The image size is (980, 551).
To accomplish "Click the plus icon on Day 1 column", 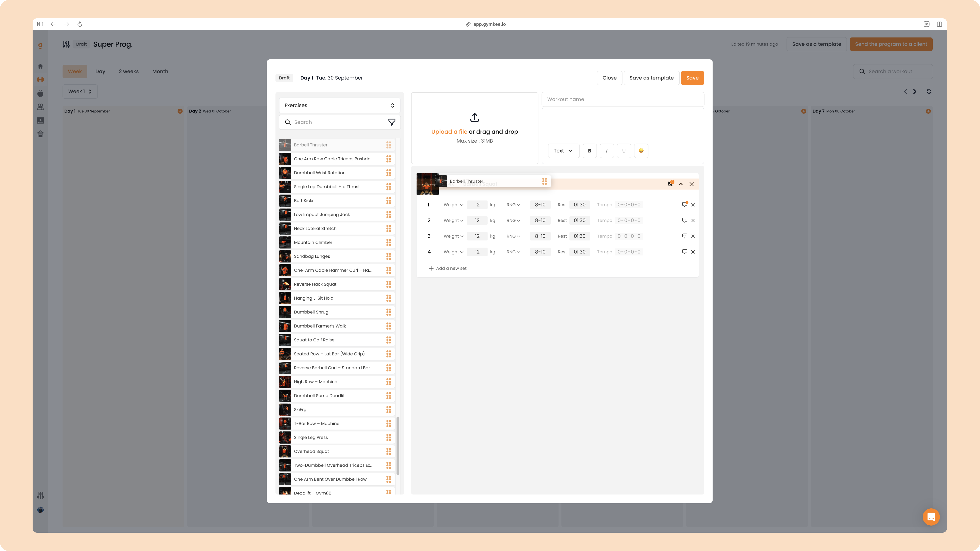I will (x=180, y=111).
